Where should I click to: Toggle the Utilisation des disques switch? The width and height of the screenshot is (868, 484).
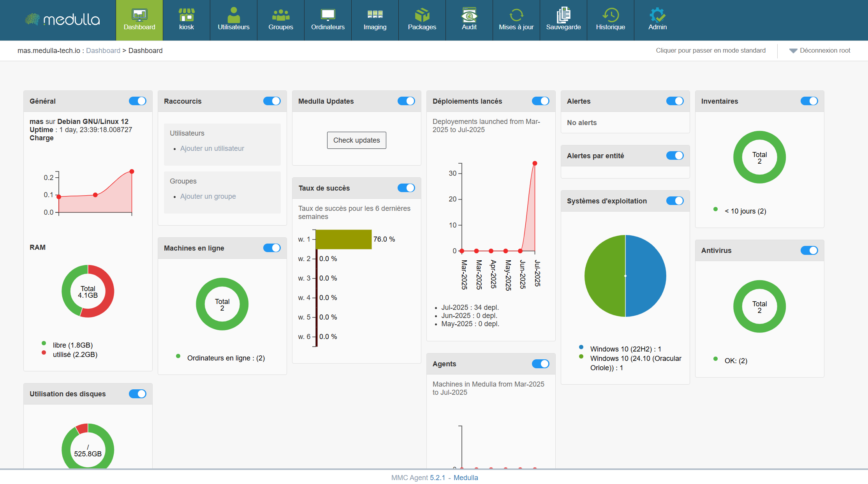pyautogui.click(x=137, y=394)
